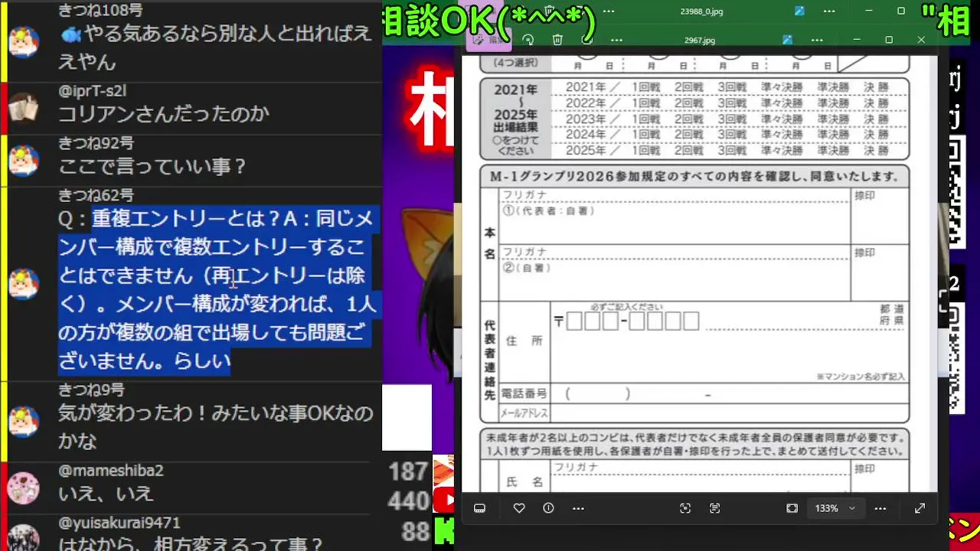Viewport: 980px width, 551px height.
Task: Maximize the 2967.jpg Photos window
Action: pyautogui.click(x=889, y=40)
